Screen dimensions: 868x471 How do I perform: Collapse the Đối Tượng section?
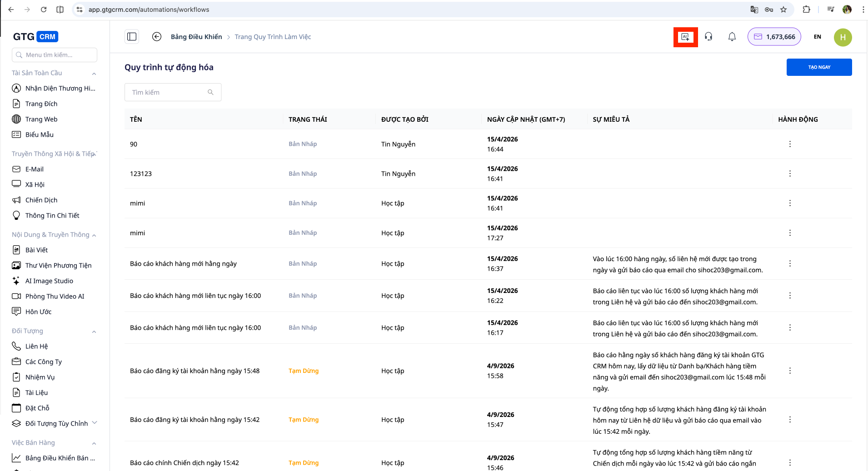94,332
